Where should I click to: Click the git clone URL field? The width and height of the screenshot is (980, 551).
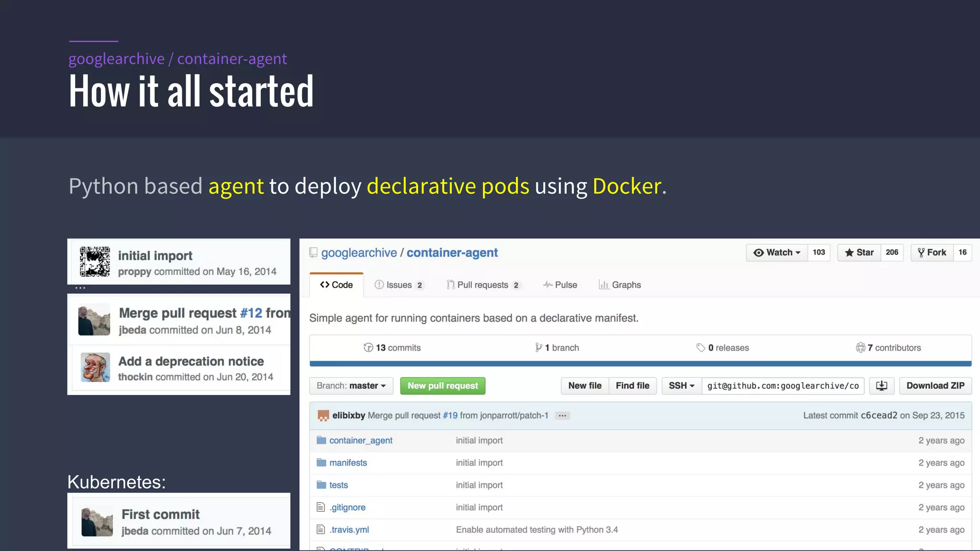(783, 386)
